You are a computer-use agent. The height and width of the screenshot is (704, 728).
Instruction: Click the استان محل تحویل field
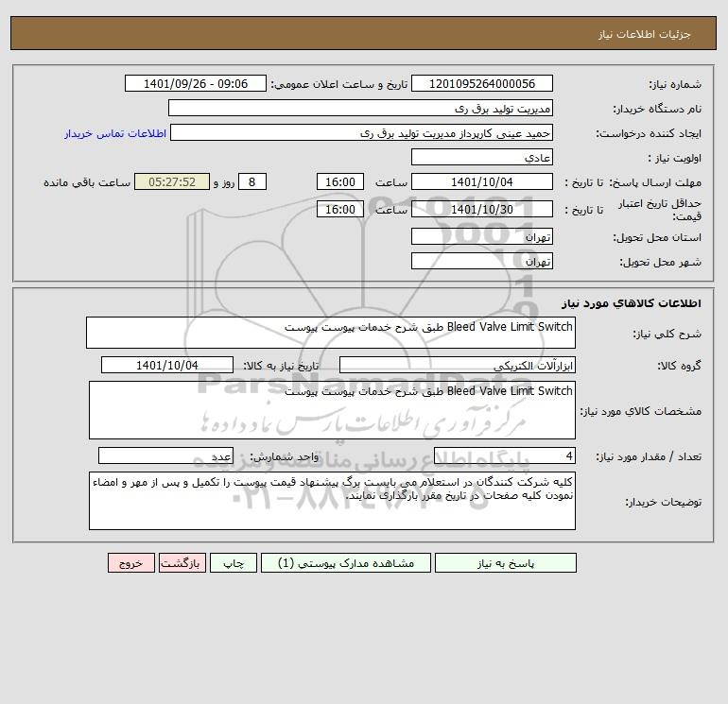(x=482, y=236)
